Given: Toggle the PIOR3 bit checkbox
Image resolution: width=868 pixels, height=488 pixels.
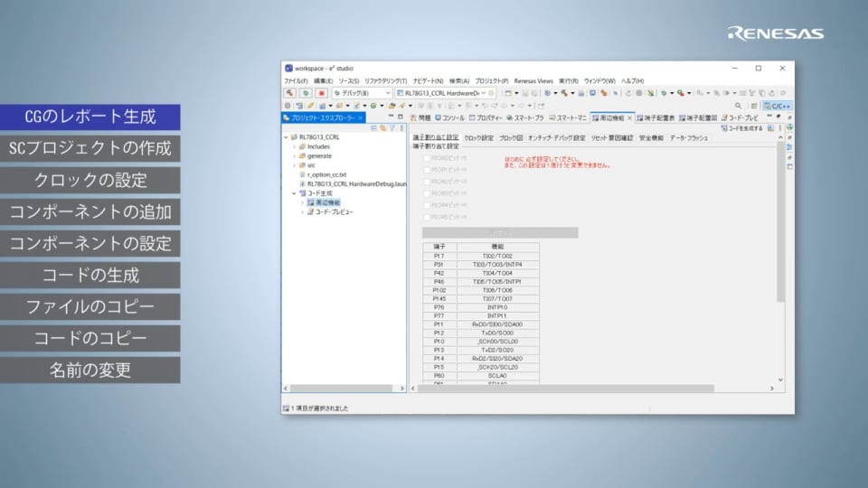Looking at the screenshot, I should click(x=426, y=193).
